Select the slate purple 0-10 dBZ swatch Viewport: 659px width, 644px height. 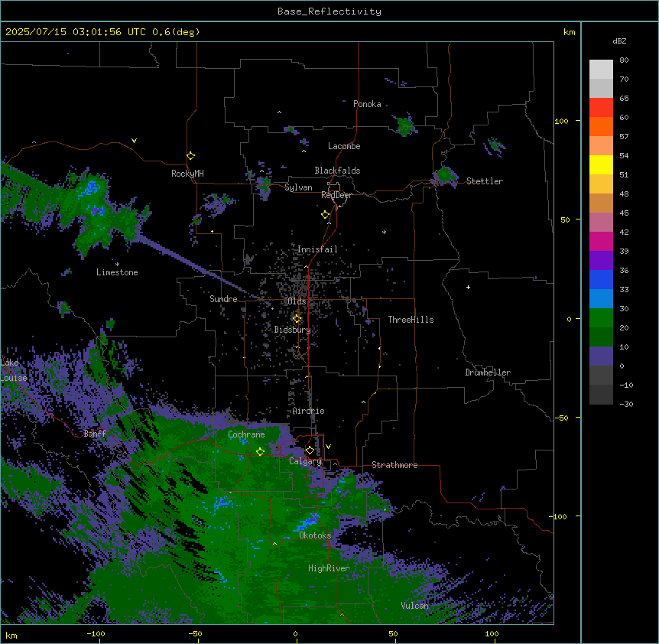[601, 356]
